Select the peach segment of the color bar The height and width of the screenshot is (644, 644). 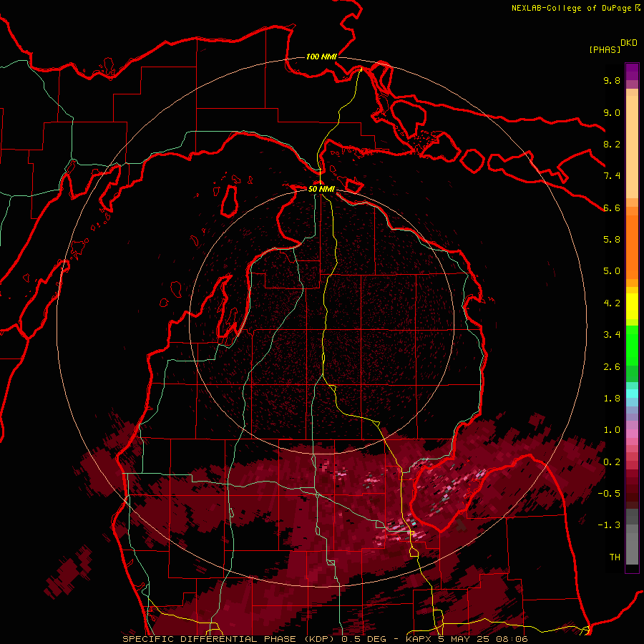pos(632,147)
